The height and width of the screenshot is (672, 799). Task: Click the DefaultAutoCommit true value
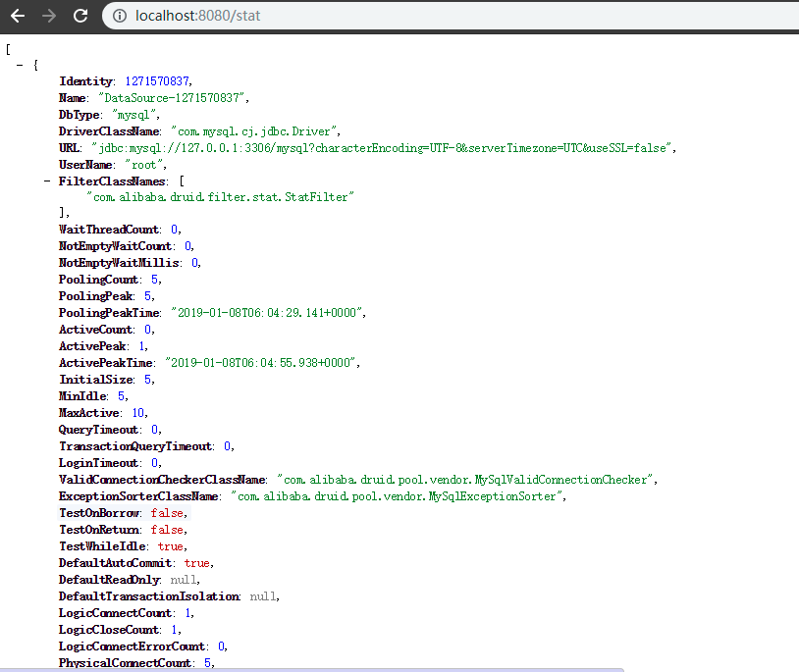pos(196,563)
